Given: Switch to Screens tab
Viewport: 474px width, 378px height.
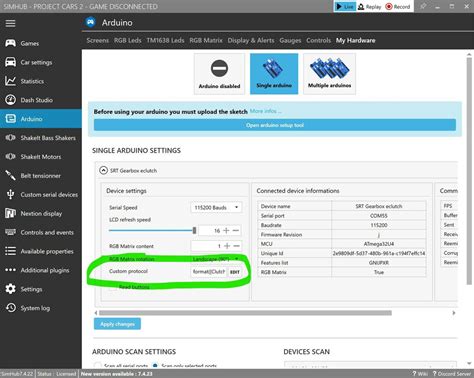Looking at the screenshot, I should (98, 40).
